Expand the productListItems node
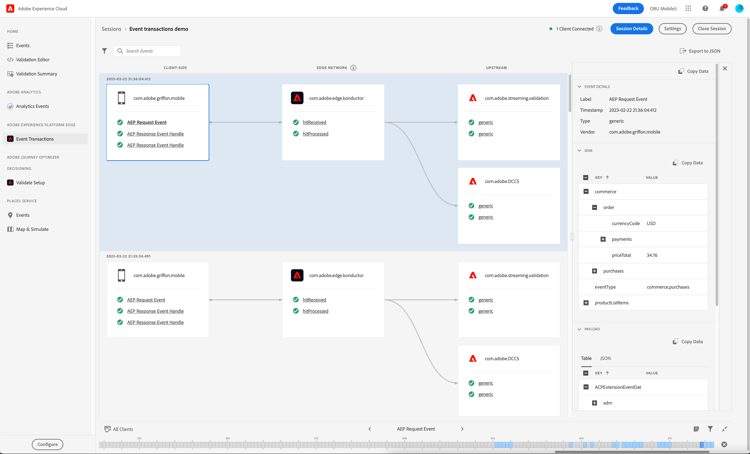The height and width of the screenshot is (454, 750). coord(586,303)
